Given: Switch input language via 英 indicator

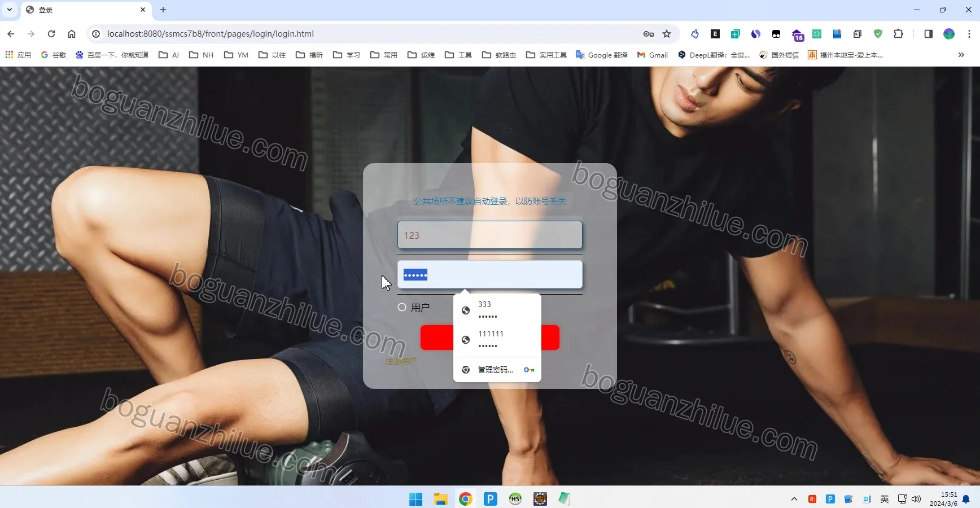Looking at the screenshot, I should pyautogui.click(x=885, y=499).
